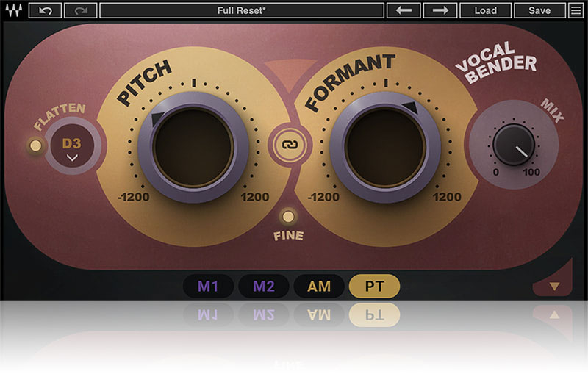
Task: Enable the Flatten toggle light
Action: tap(35, 145)
